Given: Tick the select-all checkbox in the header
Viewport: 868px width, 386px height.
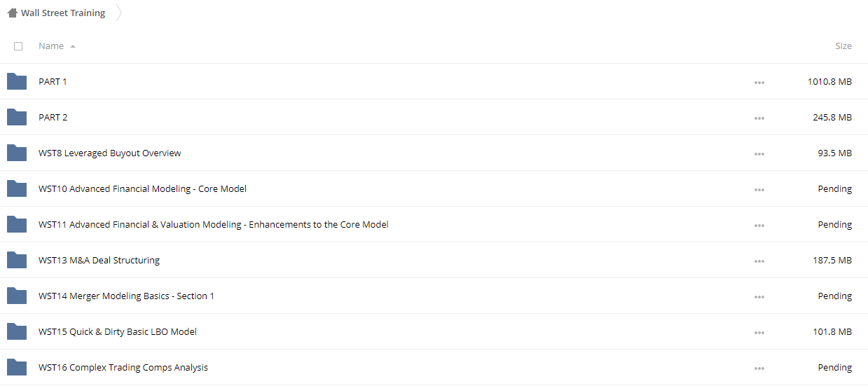Looking at the screenshot, I should click(18, 46).
